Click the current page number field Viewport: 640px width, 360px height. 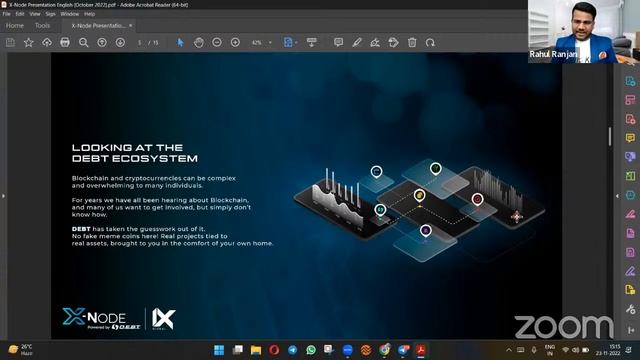[140, 42]
